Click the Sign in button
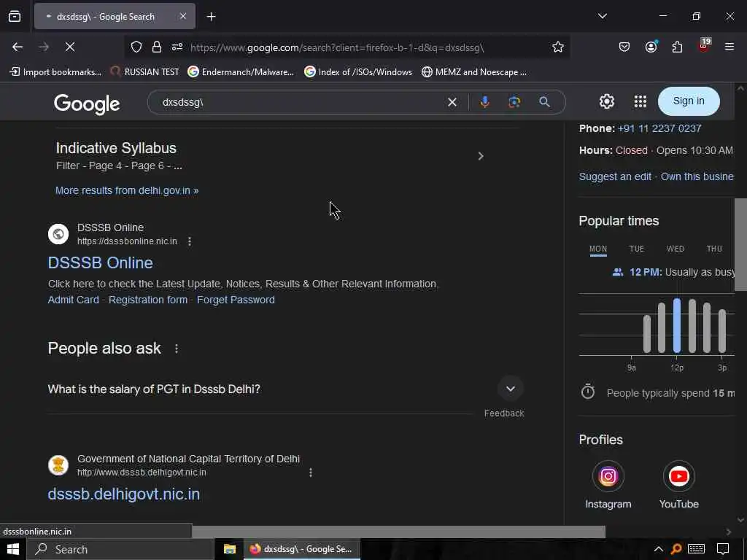Image resolution: width=747 pixels, height=560 pixels. coord(689,101)
